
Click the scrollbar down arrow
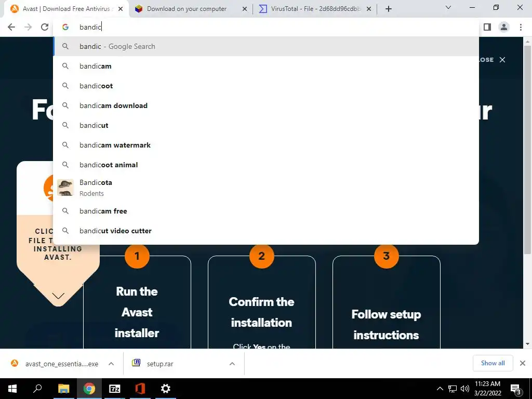click(527, 344)
